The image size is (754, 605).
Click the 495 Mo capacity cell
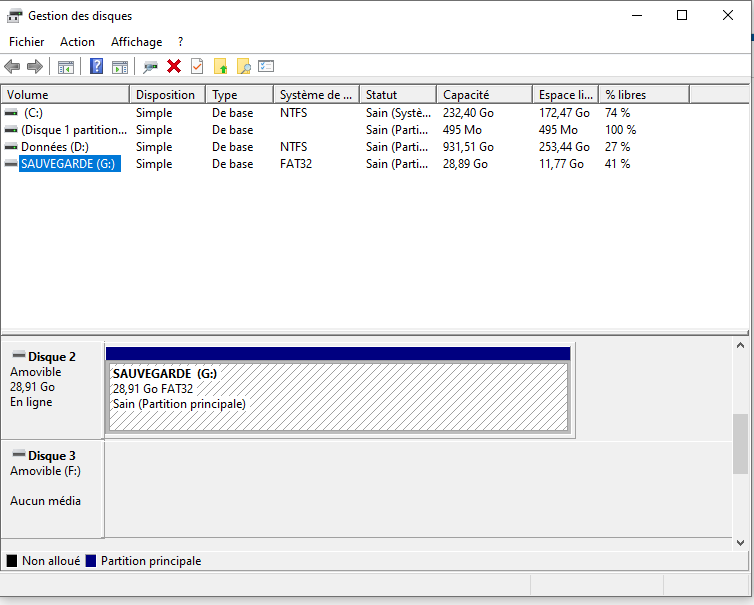point(462,130)
